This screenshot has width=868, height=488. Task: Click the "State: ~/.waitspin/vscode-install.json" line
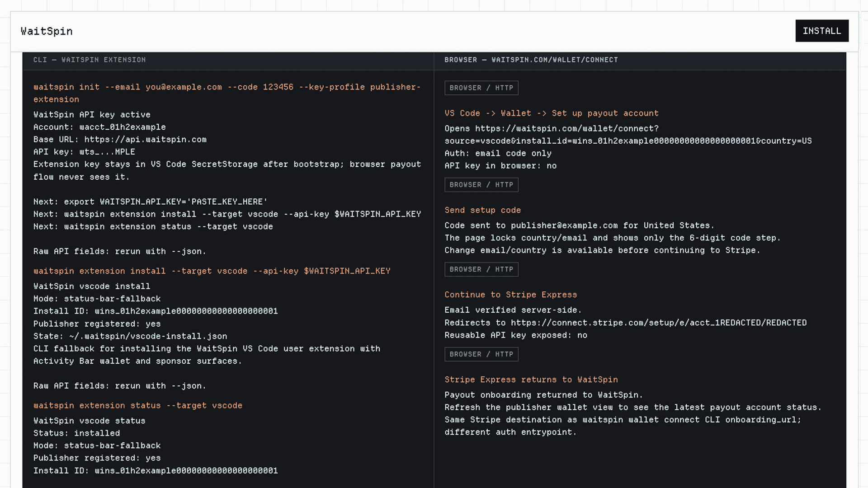pos(130,336)
